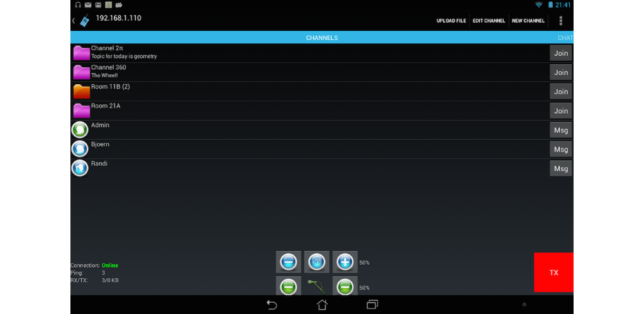Tap Bjoern's blue user avatar
Screen dimensions: 644x314
[x=80, y=149]
